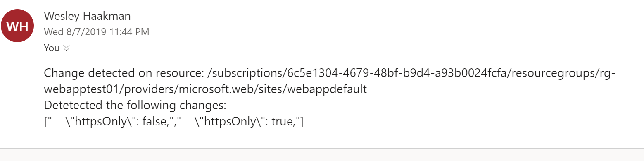This screenshot has width=644, height=161.
Task: Click the gray area under the message
Action: (322, 155)
